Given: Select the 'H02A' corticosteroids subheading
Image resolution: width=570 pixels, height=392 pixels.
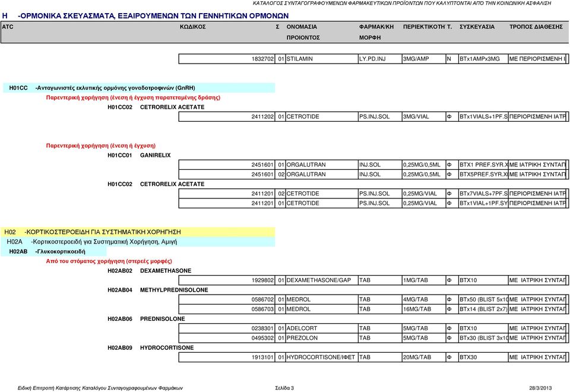Looking at the screenshot, I should click(139, 242).
